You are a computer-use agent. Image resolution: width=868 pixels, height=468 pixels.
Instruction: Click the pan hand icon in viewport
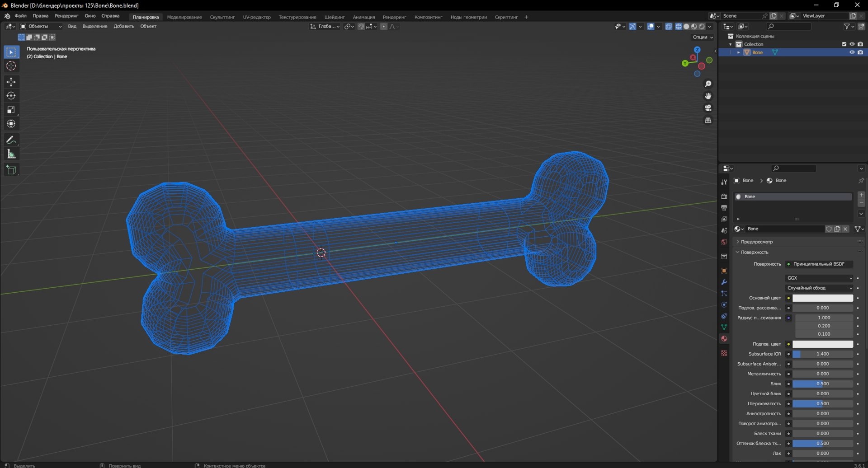(708, 96)
